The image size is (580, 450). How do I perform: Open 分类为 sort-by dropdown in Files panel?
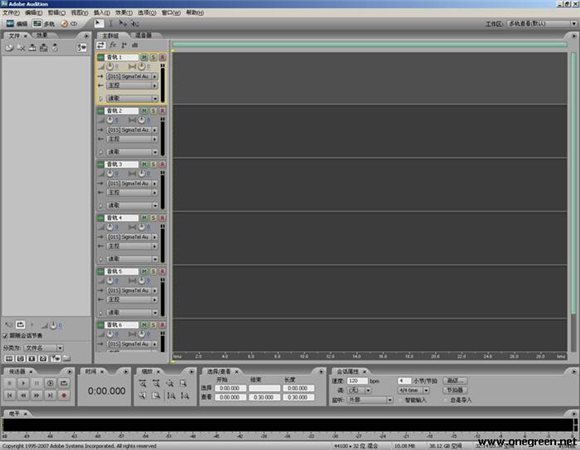[43, 348]
